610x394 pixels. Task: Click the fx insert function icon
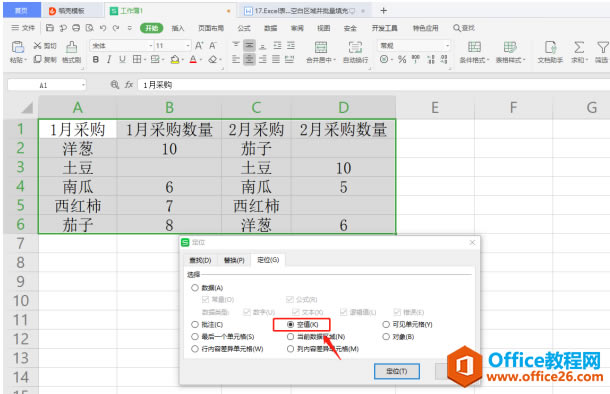(129, 84)
